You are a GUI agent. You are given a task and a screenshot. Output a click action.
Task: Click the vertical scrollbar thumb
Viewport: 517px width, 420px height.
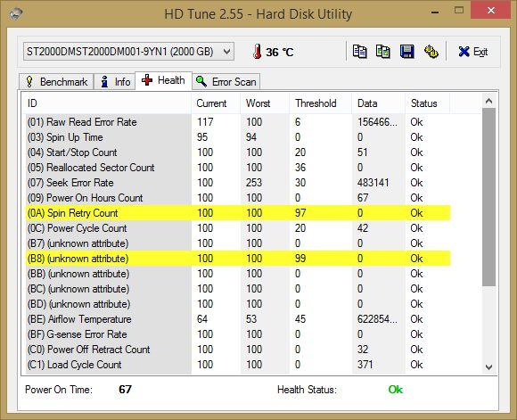tap(488, 197)
